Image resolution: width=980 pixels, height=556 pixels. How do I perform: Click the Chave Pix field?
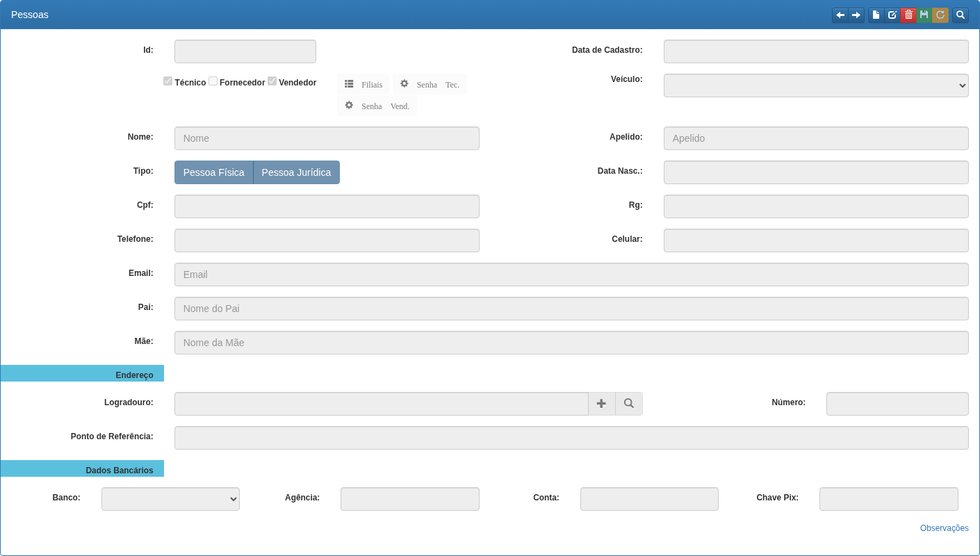tap(889, 499)
